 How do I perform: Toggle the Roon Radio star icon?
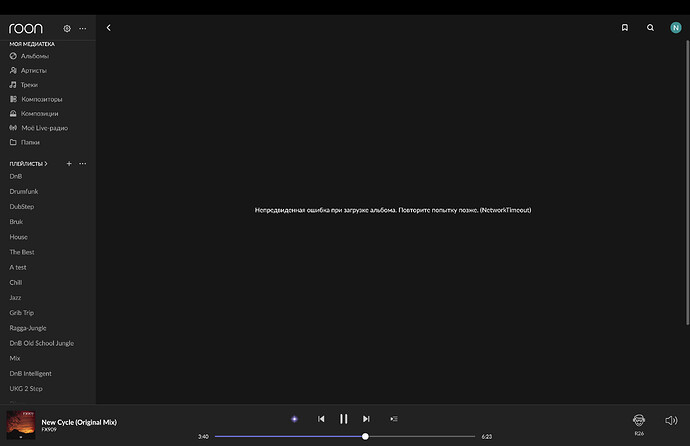tap(294, 419)
